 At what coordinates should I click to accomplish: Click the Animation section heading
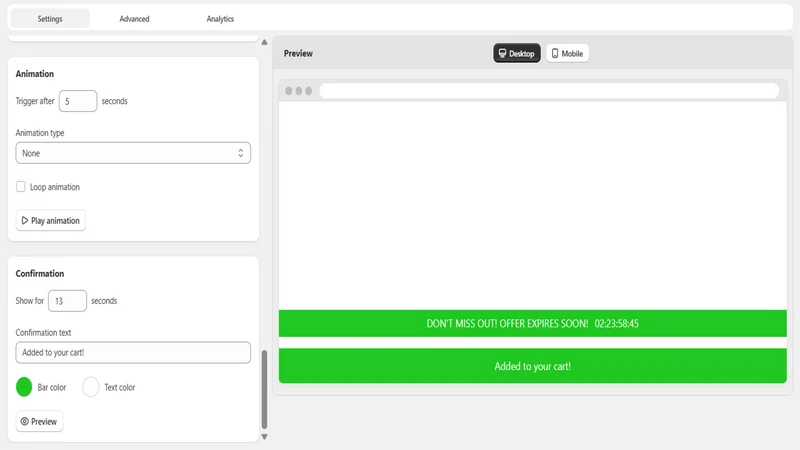35,74
